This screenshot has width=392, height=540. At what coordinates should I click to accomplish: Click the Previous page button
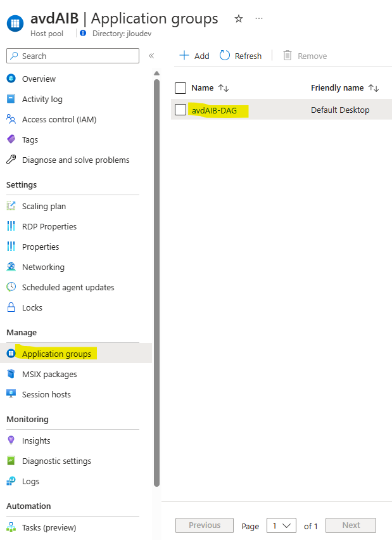coord(205,525)
